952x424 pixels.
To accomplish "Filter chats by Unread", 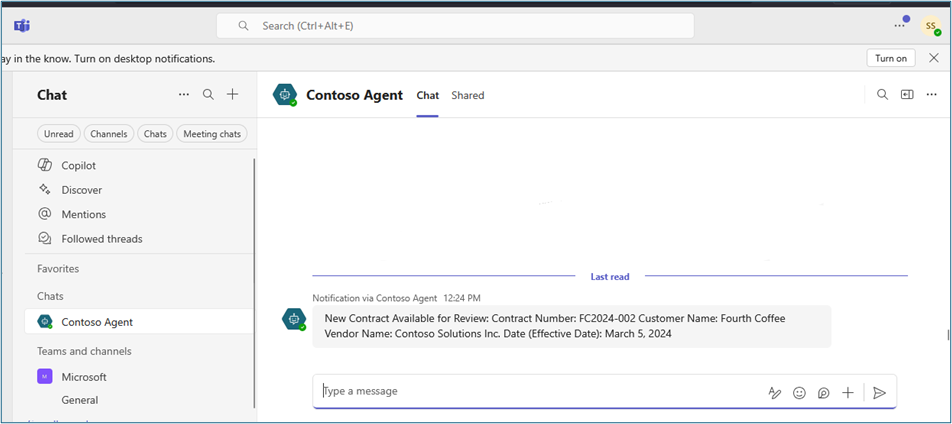I will tap(59, 134).
